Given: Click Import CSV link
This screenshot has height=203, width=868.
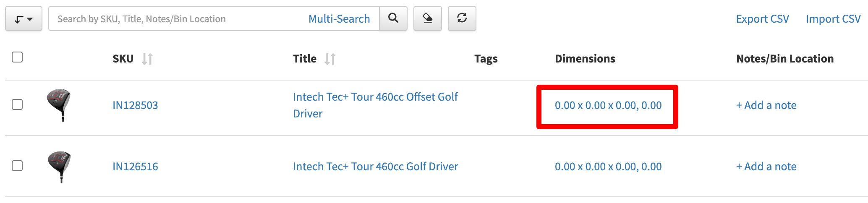Looking at the screenshot, I should (833, 19).
